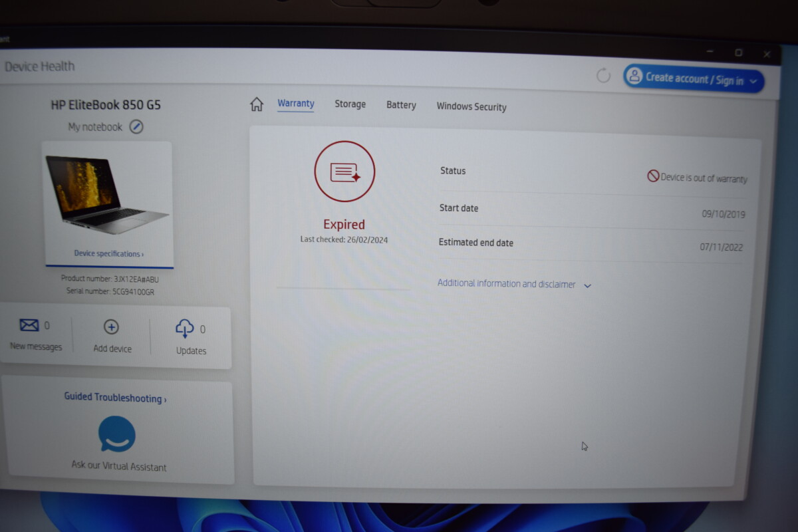Click the HP EliteBook 850 G5 title
Viewport: 798px width, 532px height.
tap(106, 105)
